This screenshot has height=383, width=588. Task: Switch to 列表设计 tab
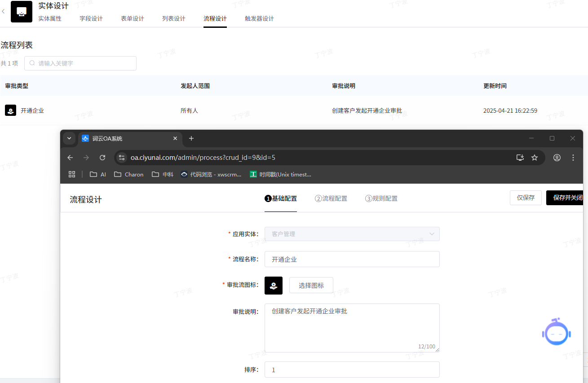[x=174, y=18]
